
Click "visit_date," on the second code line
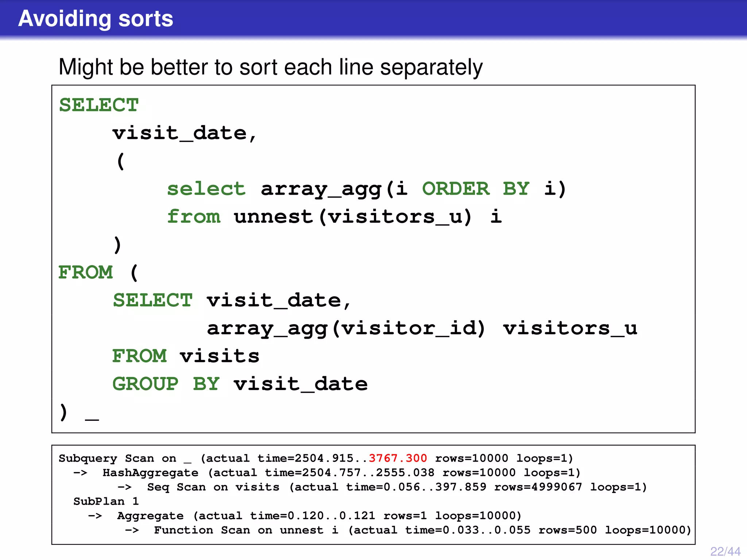(x=185, y=133)
